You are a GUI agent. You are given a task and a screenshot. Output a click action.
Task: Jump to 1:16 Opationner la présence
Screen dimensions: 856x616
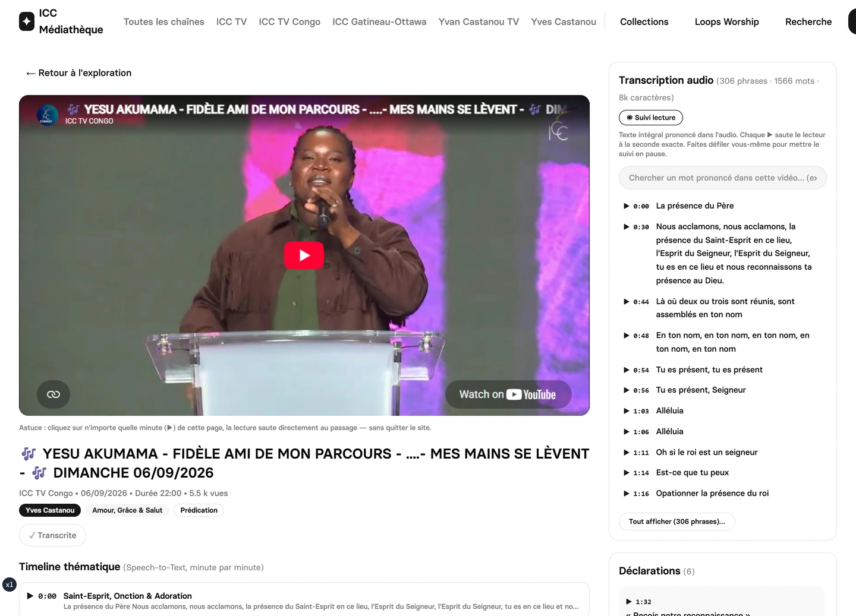coord(722,494)
